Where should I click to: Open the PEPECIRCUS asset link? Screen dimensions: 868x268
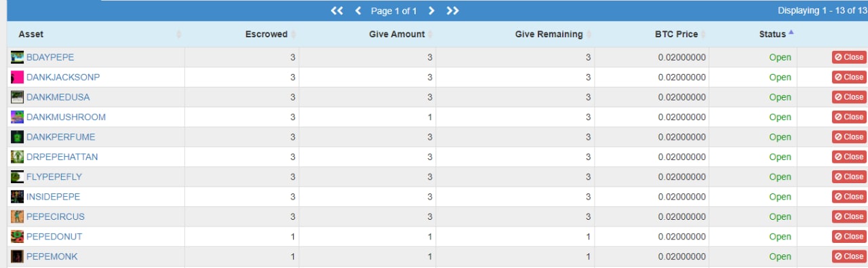pos(56,216)
